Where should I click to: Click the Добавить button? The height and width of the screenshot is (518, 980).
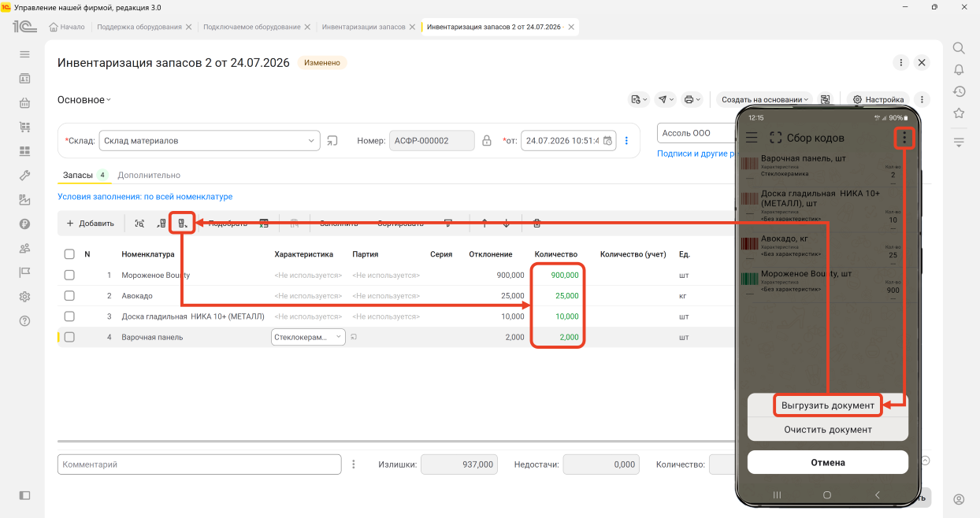[x=90, y=224]
